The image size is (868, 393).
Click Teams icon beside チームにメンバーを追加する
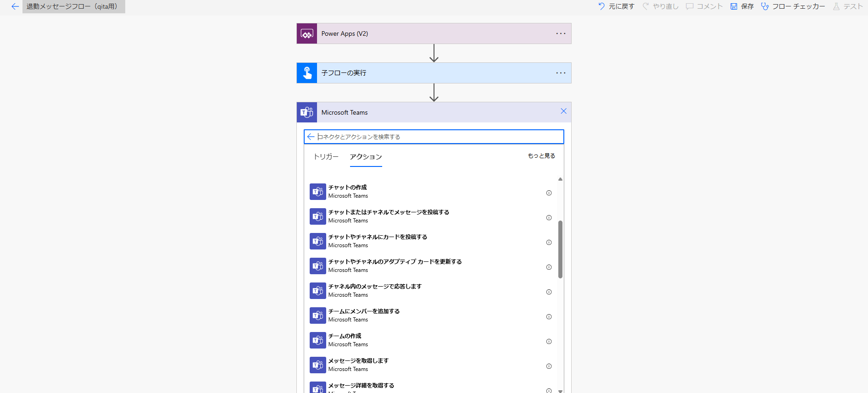[x=318, y=316]
